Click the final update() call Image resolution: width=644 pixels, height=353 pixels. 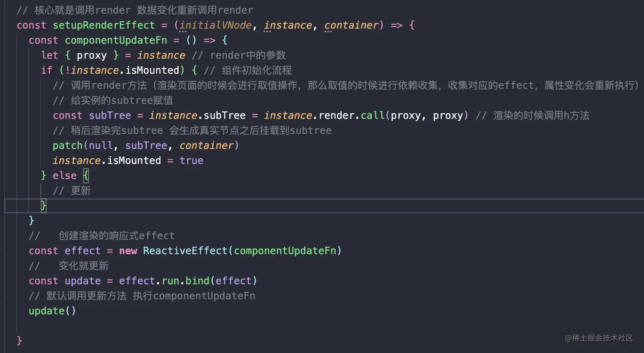pyautogui.click(x=52, y=311)
